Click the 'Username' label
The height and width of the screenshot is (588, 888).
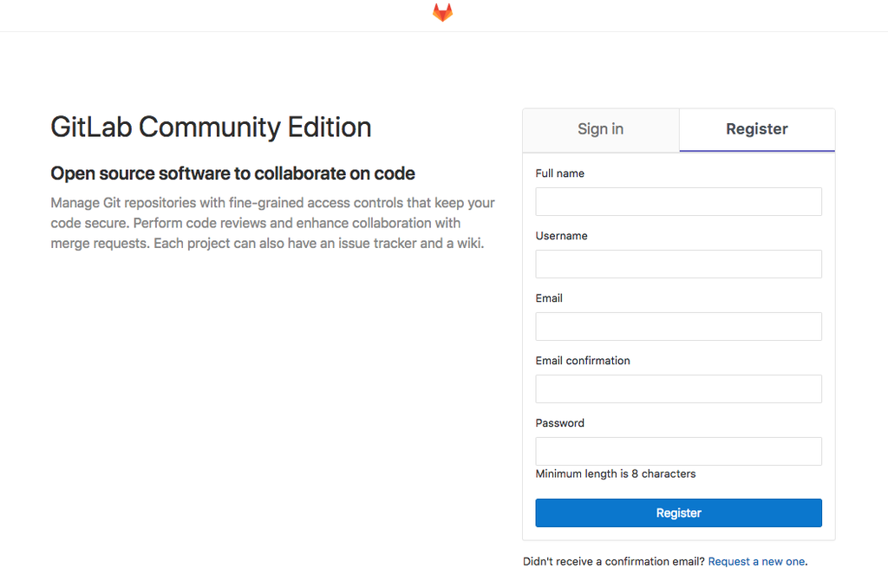coord(561,236)
